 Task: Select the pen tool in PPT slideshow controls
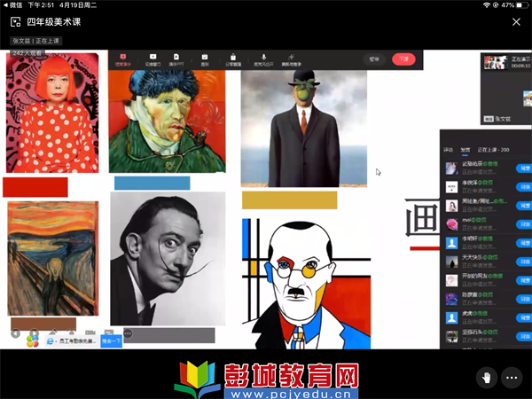(53, 332)
